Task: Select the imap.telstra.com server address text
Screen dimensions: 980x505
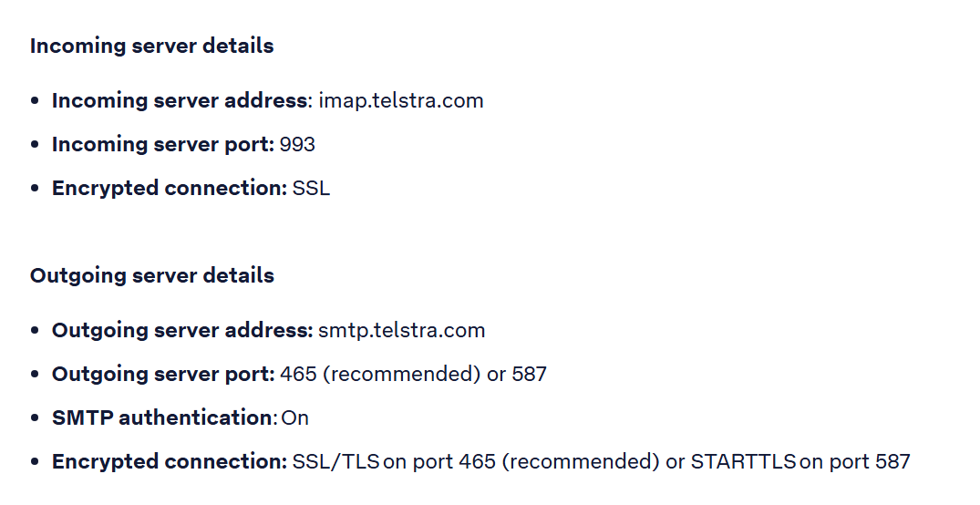Action: 400,100
